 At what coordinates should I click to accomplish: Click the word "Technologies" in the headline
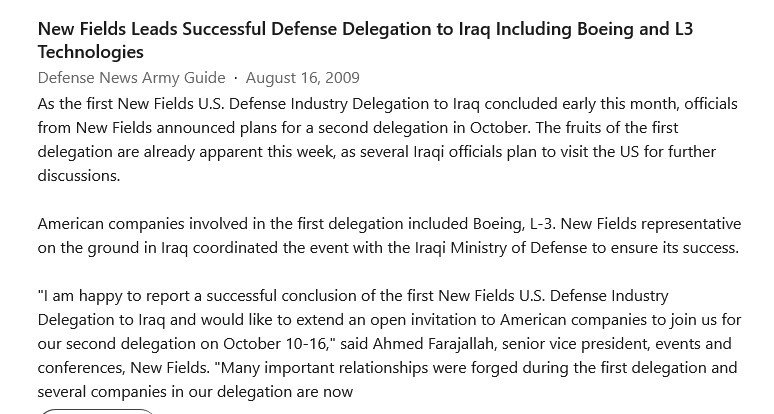click(90, 52)
